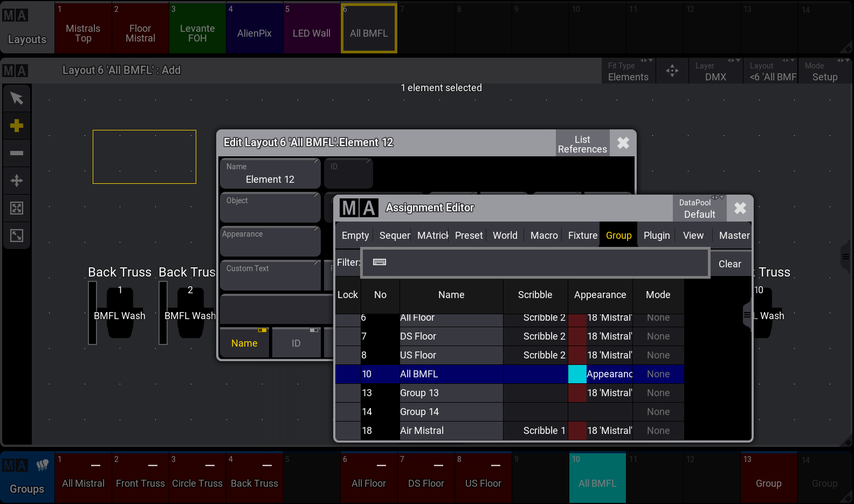
Task: Select the US Floor row in list
Action: (x=509, y=355)
